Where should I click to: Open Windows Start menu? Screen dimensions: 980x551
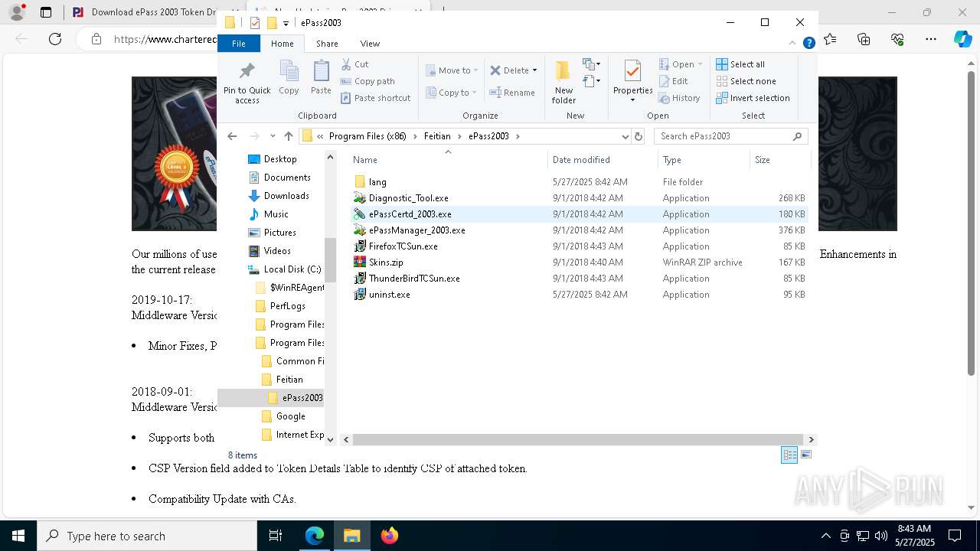point(18,536)
